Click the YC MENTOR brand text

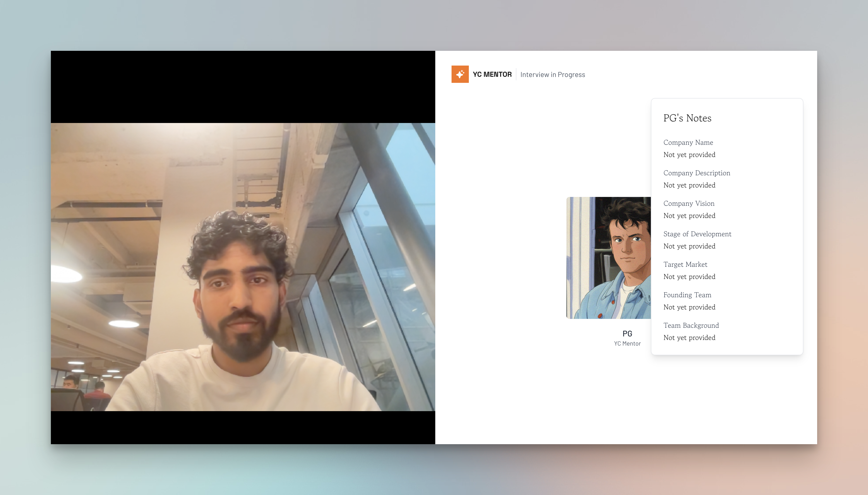coord(492,74)
